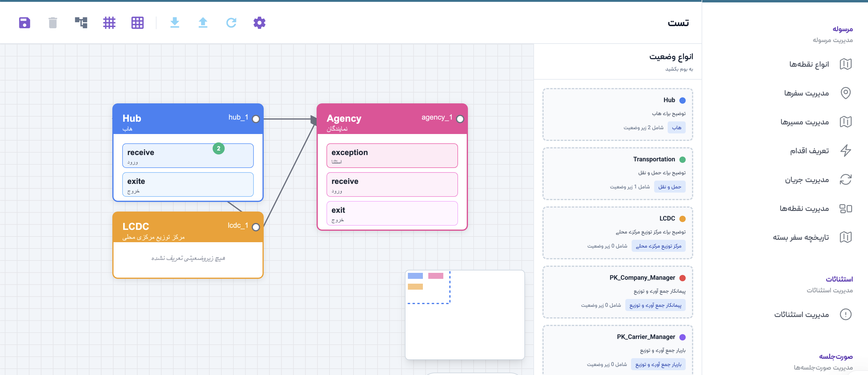Viewport: 868px width, 375px height.
Task: Open مدیریت سفرها in sidebar
Action: (x=806, y=93)
